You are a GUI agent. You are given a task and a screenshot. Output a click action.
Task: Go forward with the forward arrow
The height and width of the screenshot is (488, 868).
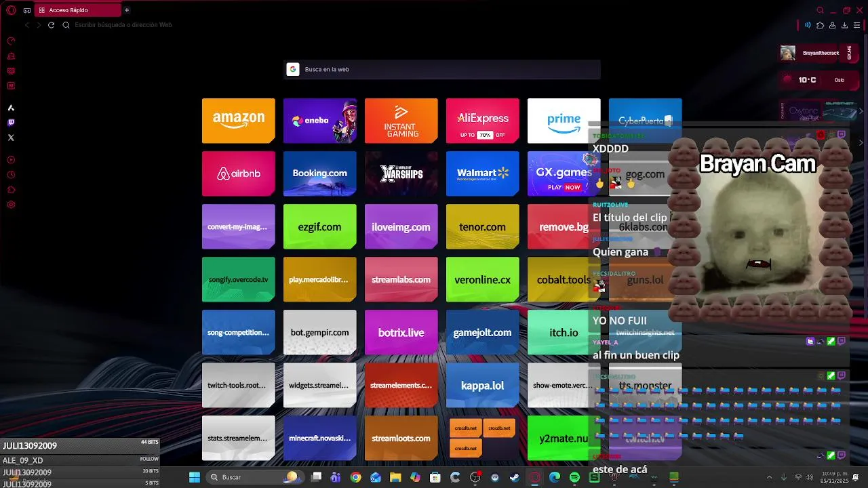pos(39,25)
